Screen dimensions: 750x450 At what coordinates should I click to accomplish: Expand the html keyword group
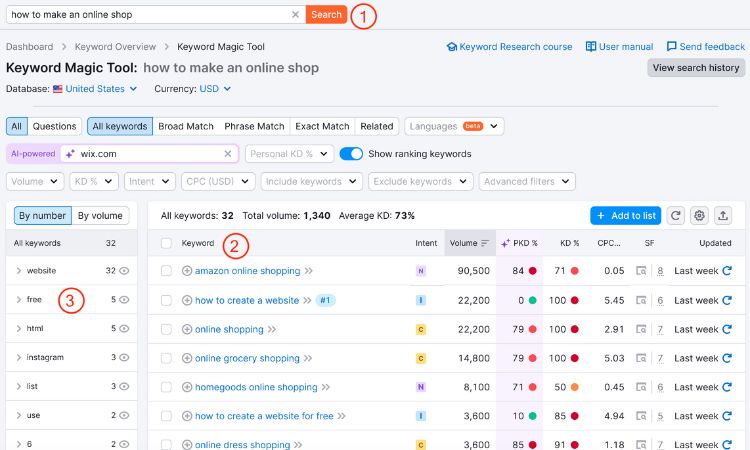(x=19, y=329)
